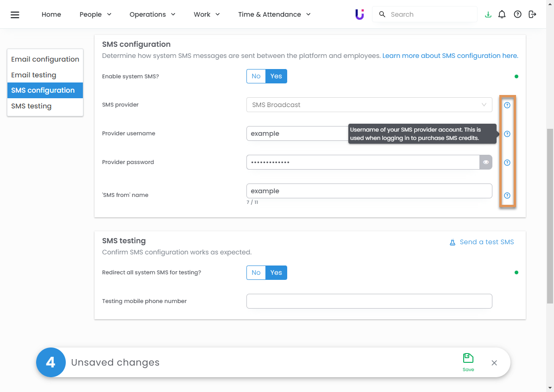Click the Testing mobile phone number field

coord(369,301)
